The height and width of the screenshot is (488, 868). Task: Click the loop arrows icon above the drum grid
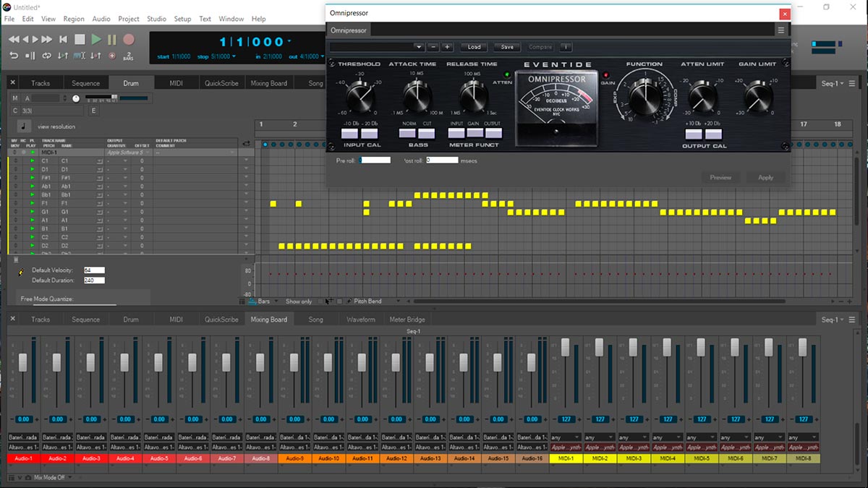(246, 143)
